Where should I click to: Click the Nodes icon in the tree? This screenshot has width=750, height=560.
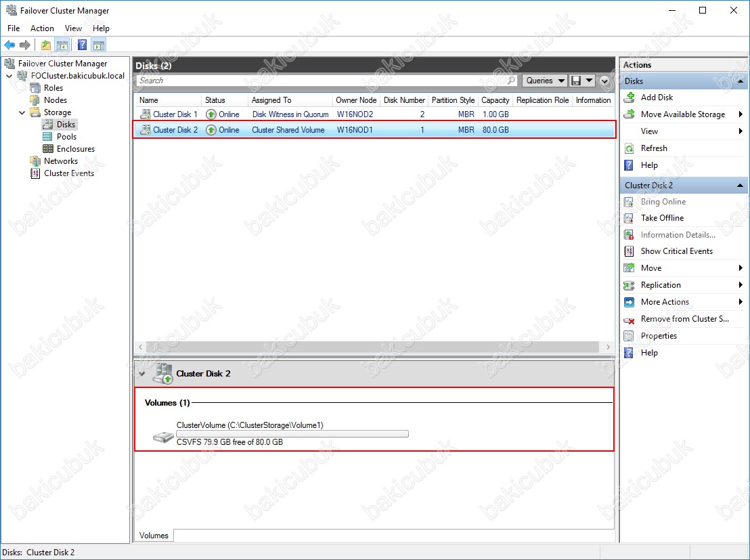tap(35, 100)
